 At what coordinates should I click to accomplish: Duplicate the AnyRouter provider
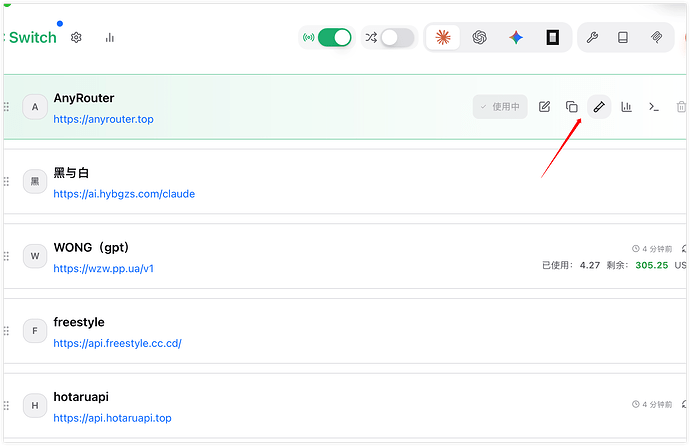pyautogui.click(x=572, y=106)
